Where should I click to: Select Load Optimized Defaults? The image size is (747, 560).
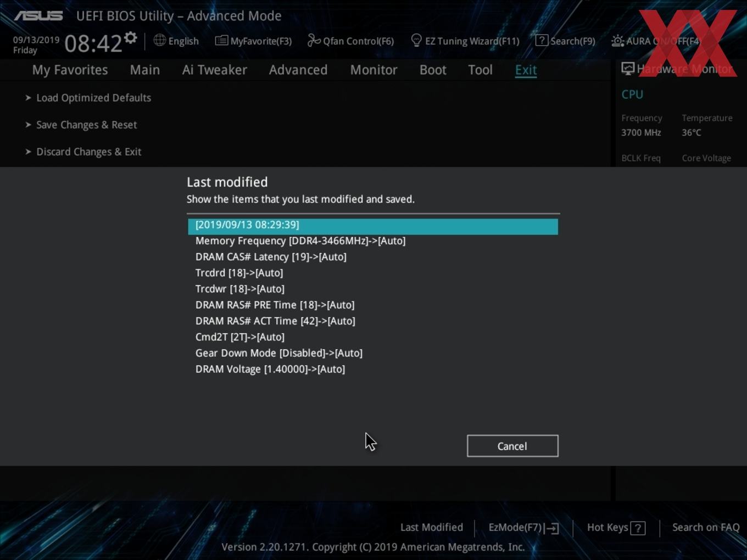tap(93, 98)
